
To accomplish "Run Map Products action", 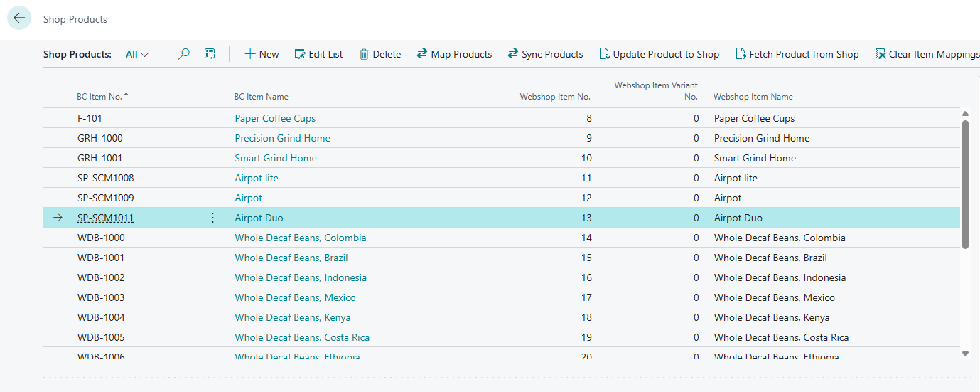I will [454, 54].
